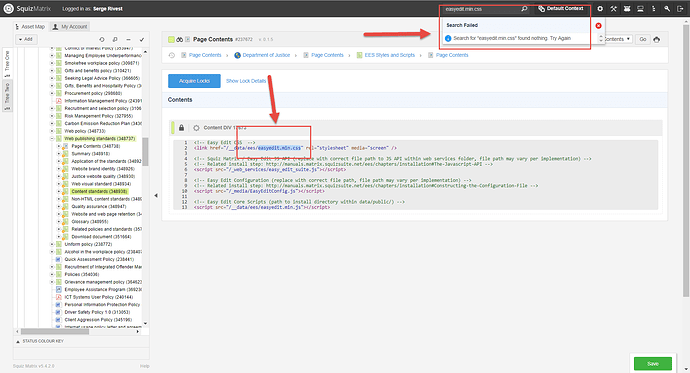The image size is (690, 373).
Task: Expand the Status Colour Key panel
Action: tap(40, 341)
